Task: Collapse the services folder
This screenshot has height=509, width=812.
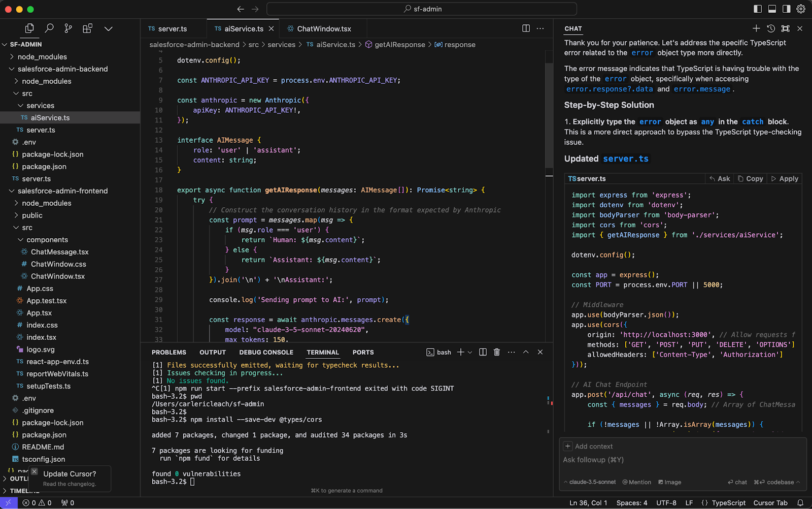Action: point(70,105)
